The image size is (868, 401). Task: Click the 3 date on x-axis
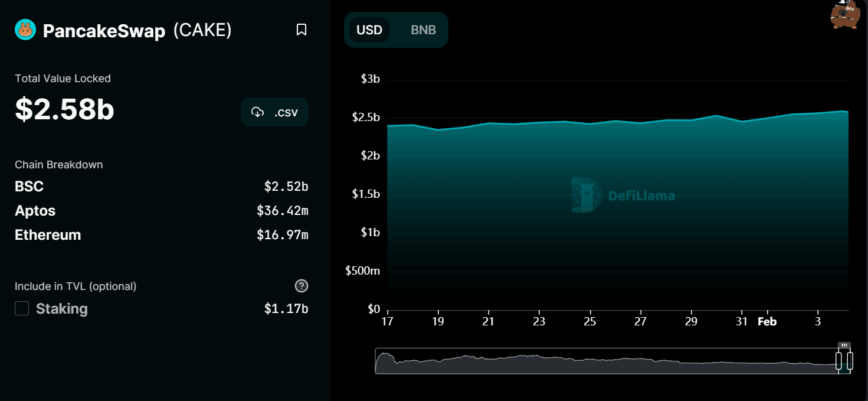818,322
